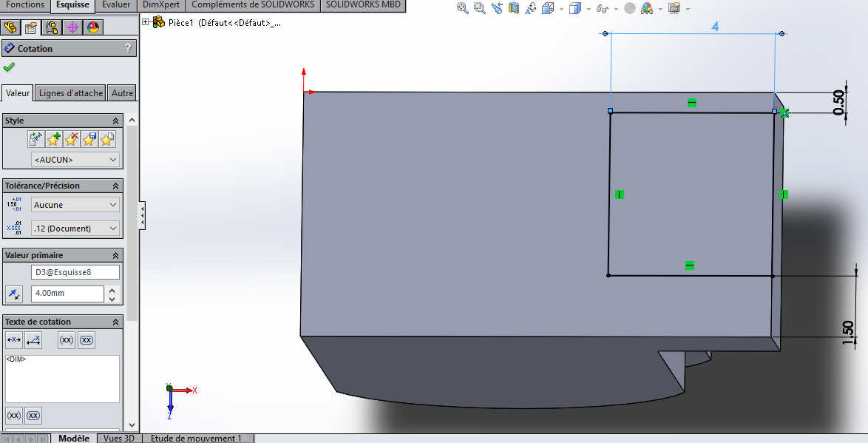This screenshot has width=868, height=443.
Task: Zoom to fit the model
Action: (x=462, y=8)
